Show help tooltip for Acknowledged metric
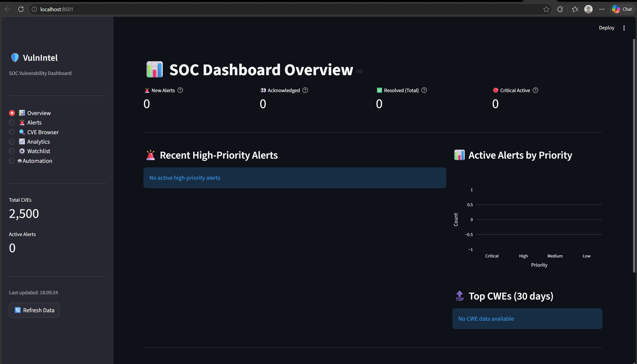The image size is (637, 364). 305,90
